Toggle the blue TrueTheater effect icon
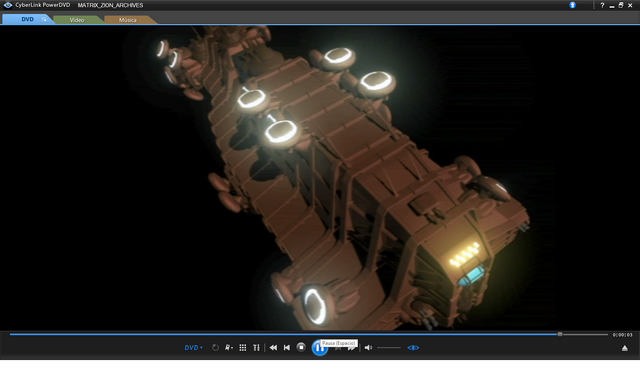This screenshot has width=640, height=384. [x=413, y=348]
